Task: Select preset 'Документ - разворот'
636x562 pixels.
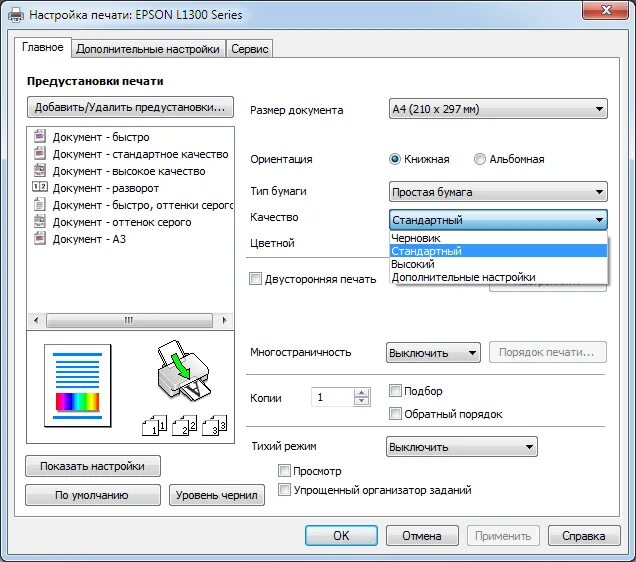Action: [x=105, y=188]
